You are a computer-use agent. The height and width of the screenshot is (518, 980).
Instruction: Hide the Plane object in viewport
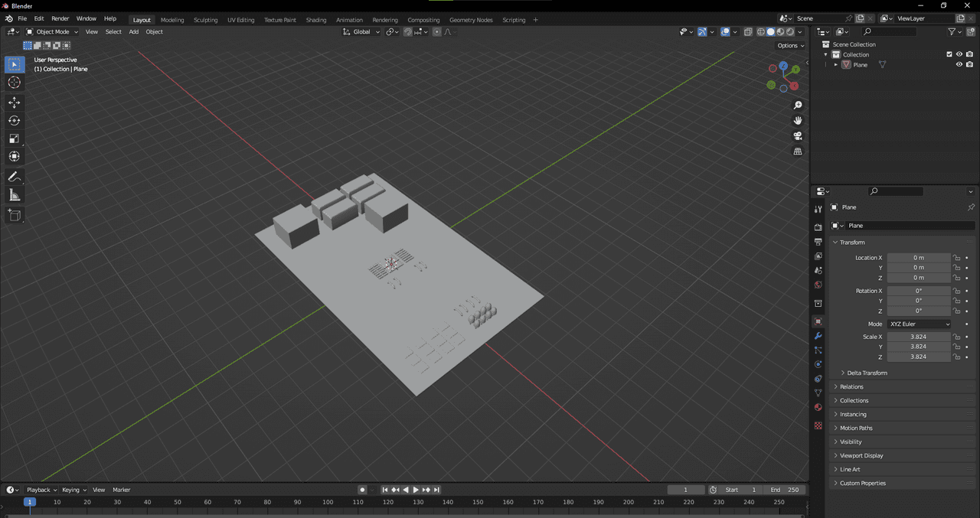coord(959,65)
